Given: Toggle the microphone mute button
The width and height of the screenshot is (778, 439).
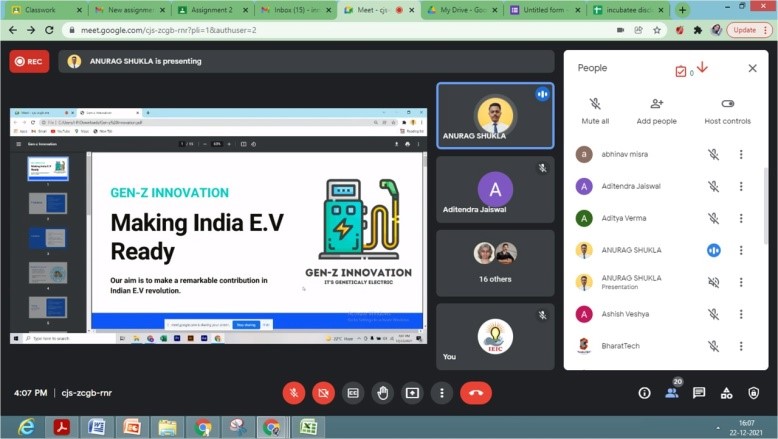Looking at the screenshot, I should pos(294,393).
